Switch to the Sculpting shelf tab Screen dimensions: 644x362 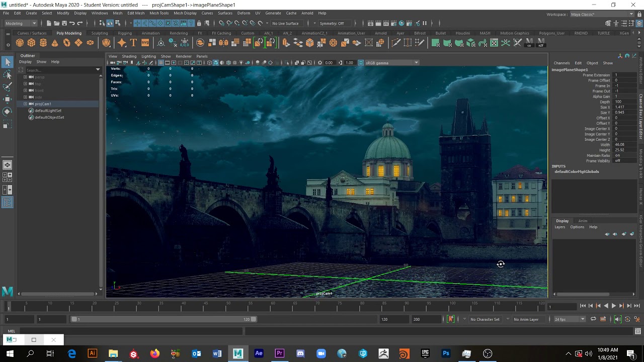100,33
